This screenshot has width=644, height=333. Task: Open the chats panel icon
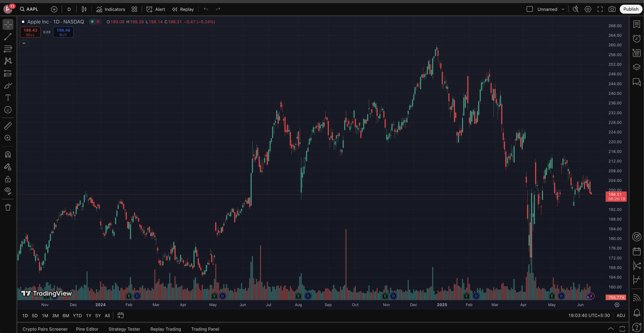tap(636, 82)
